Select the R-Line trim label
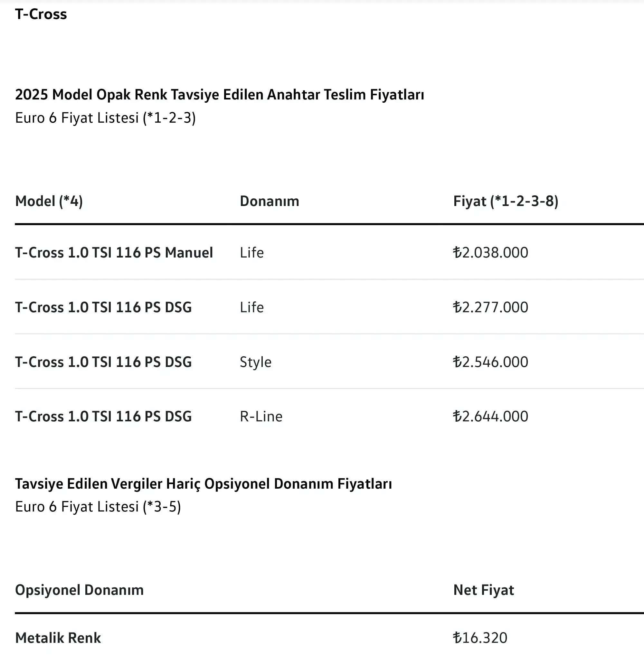 [261, 416]
